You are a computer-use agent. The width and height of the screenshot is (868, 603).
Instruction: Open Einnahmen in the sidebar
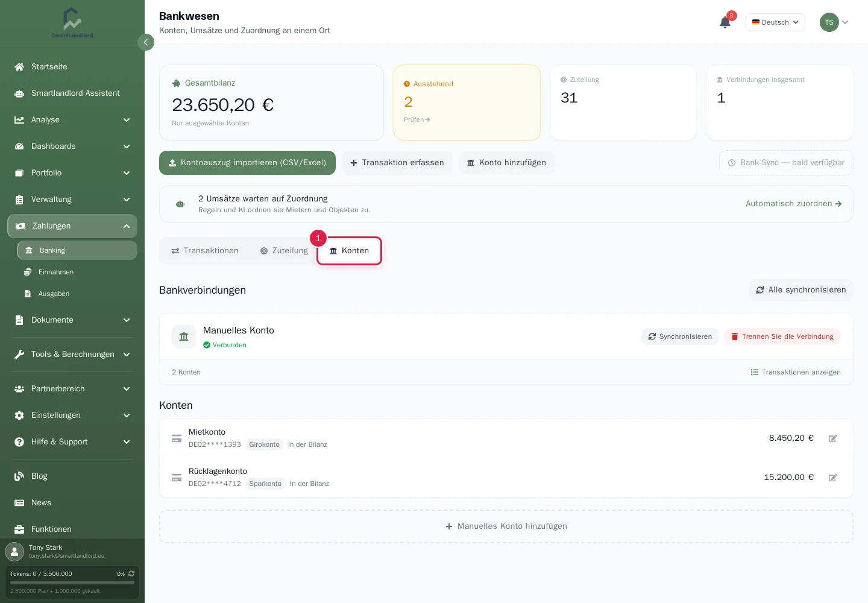click(x=77, y=272)
